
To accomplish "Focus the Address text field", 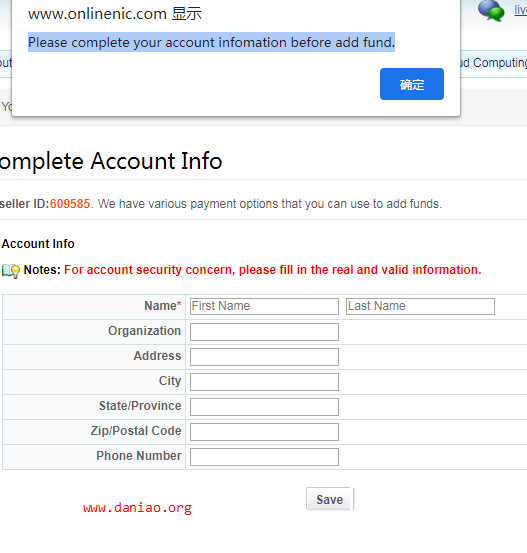I will 264,357.
